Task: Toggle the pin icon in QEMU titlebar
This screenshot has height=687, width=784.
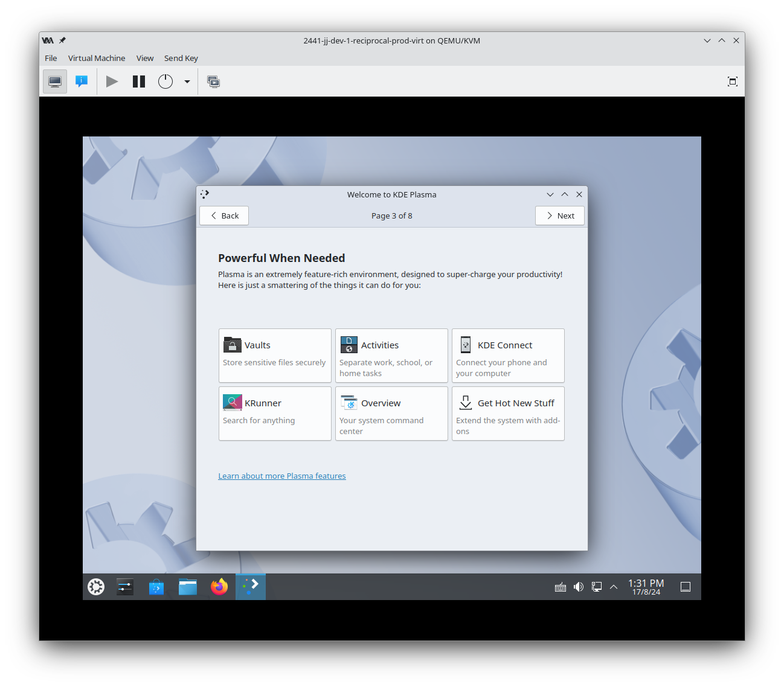Action: point(62,40)
